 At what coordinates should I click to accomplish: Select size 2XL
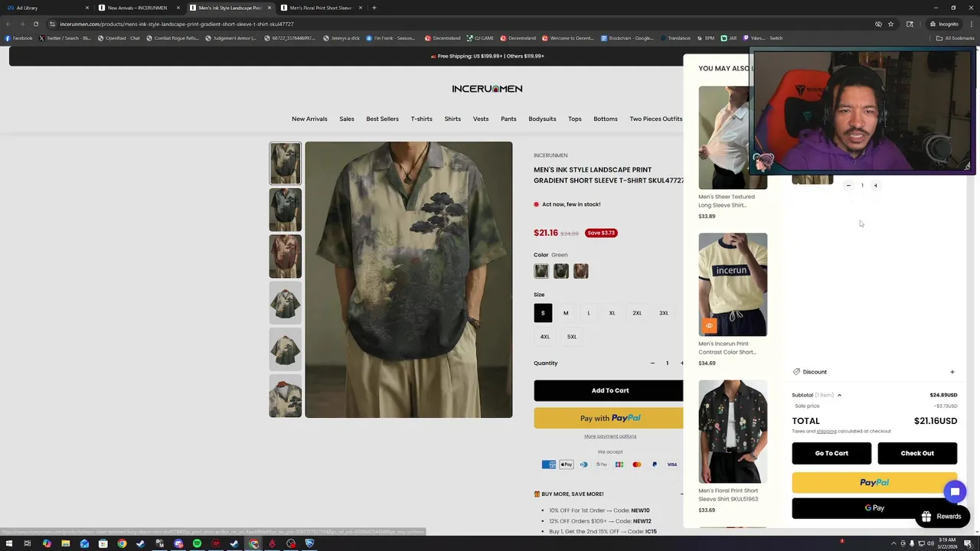click(637, 313)
